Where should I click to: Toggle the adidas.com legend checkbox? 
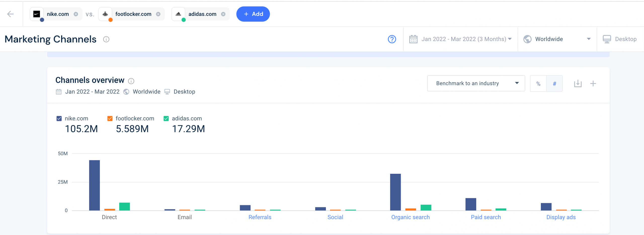(x=166, y=118)
